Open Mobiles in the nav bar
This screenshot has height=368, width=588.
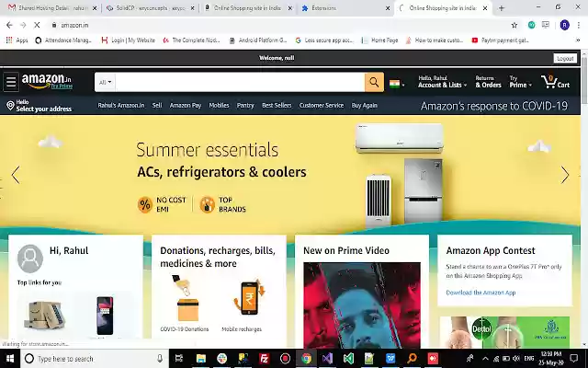219,106
